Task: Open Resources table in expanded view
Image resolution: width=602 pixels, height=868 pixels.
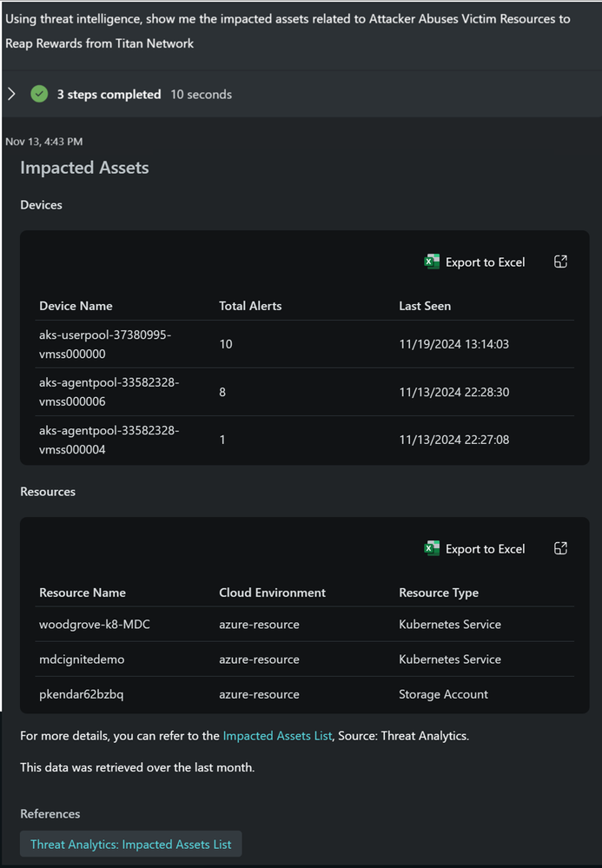Action: point(560,548)
